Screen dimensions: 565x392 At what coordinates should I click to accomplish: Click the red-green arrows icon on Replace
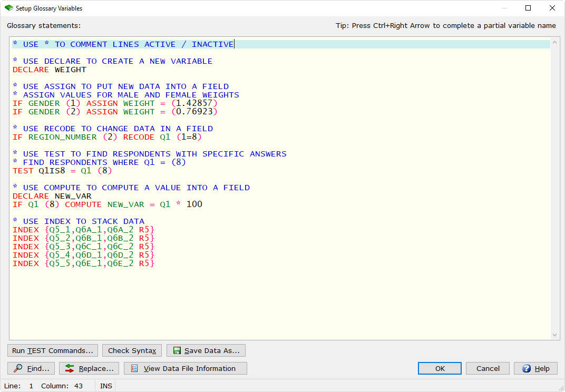tap(69, 368)
